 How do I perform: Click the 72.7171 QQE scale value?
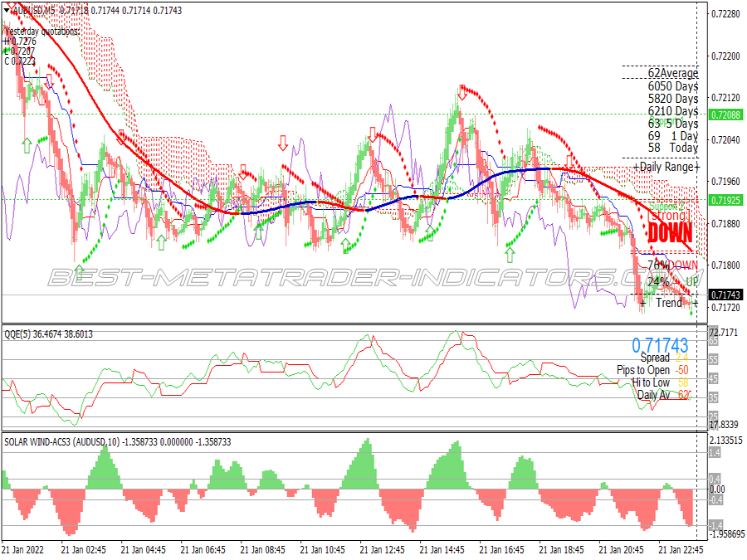coord(724,332)
